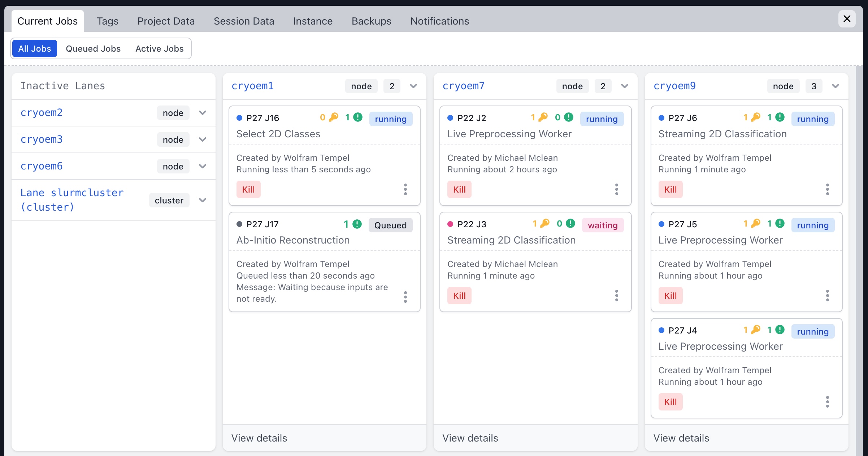Switch to the Notifications tab

(439, 21)
